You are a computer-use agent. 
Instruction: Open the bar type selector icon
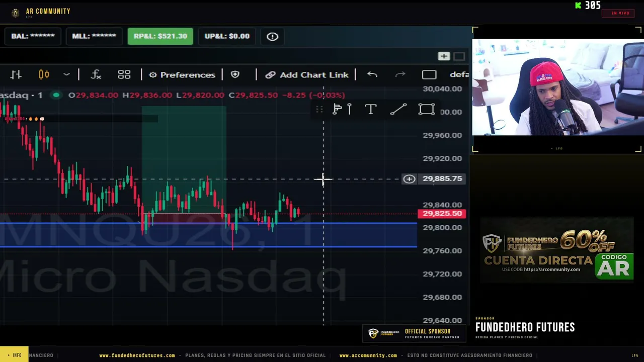(x=16, y=75)
